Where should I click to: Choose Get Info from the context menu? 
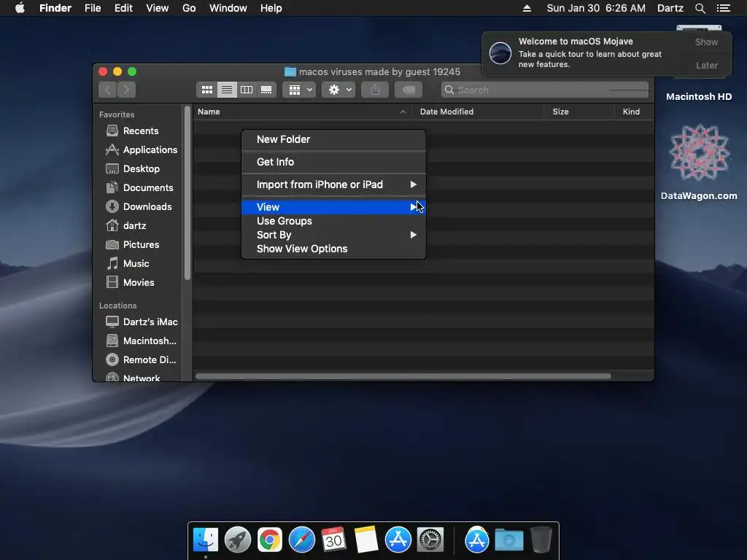333,162
